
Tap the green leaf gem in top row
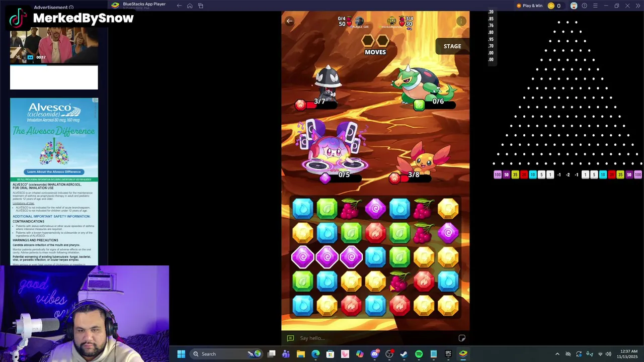point(327,209)
